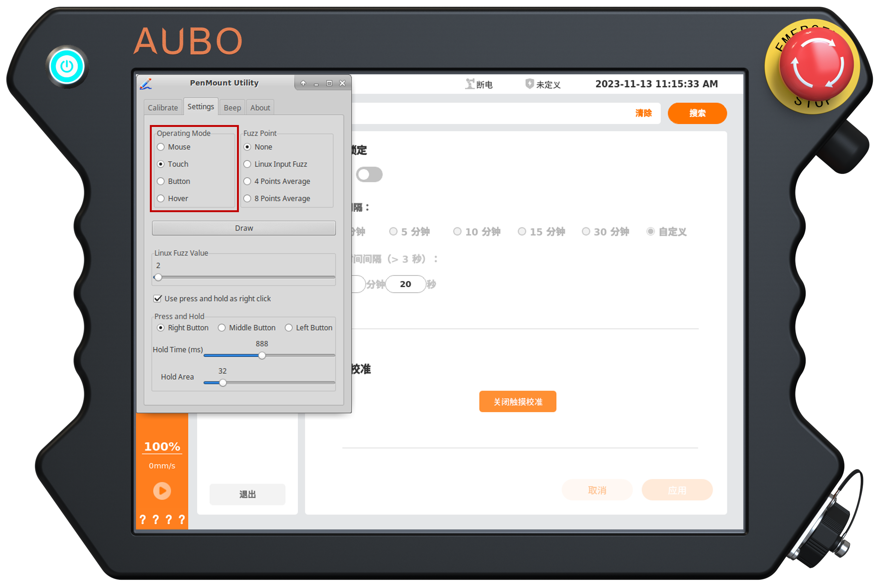Select the 5 分钟 interval option
The width and height of the screenshot is (880, 588).
point(409,232)
